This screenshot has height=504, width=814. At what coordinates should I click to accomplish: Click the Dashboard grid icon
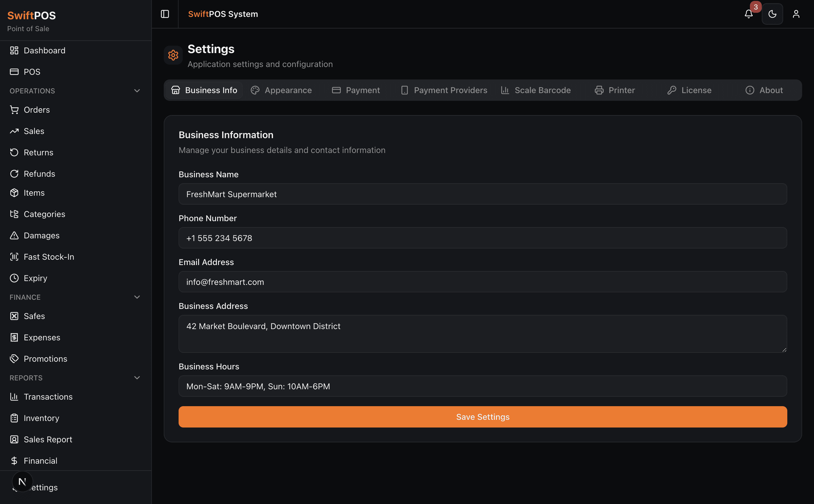(x=14, y=50)
